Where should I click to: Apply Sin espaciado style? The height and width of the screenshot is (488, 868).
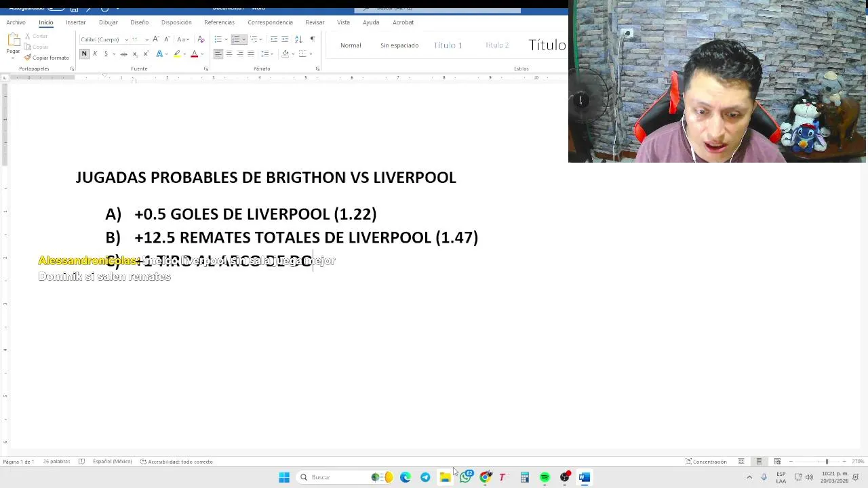(x=399, y=45)
